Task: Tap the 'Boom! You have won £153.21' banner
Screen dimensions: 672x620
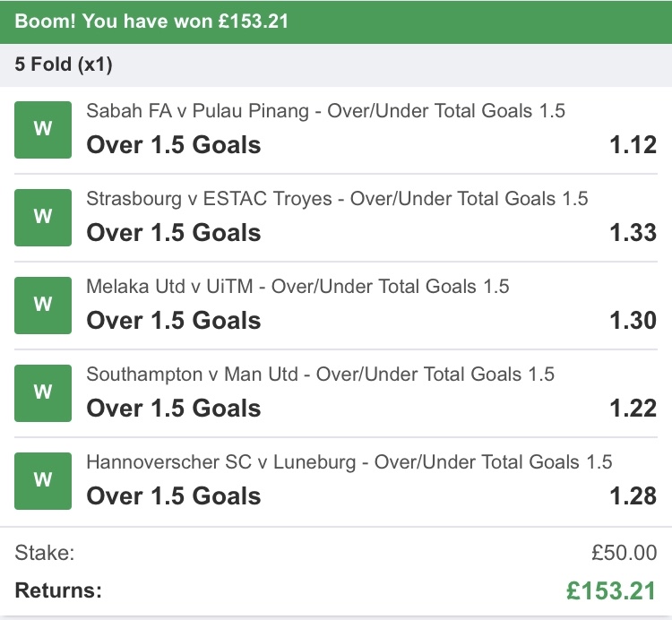Action: point(152,20)
